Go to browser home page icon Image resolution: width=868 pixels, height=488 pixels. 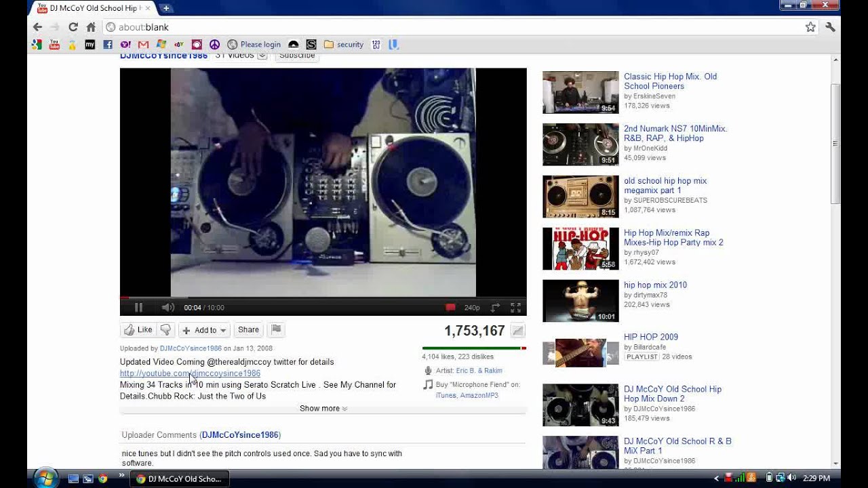(x=91, y=27)
